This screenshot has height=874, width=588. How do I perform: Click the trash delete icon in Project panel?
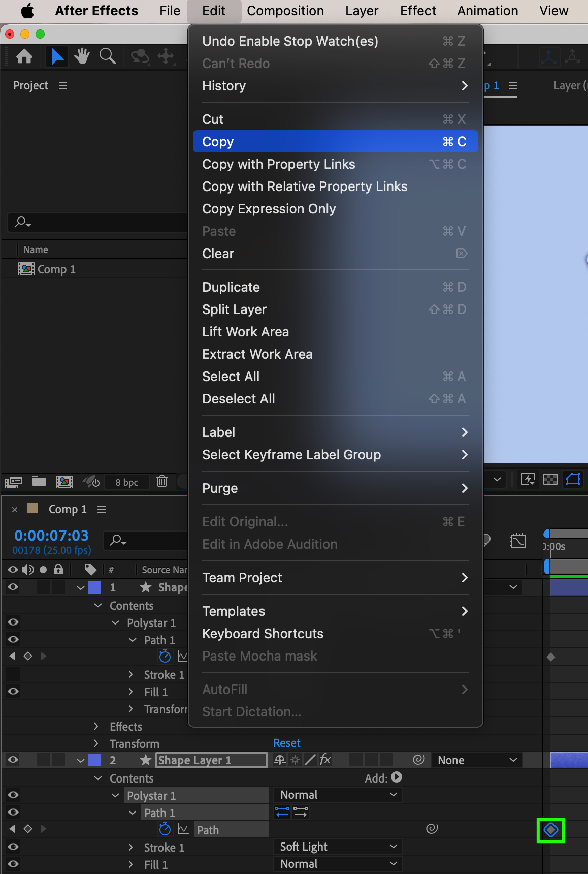point(162,481)
